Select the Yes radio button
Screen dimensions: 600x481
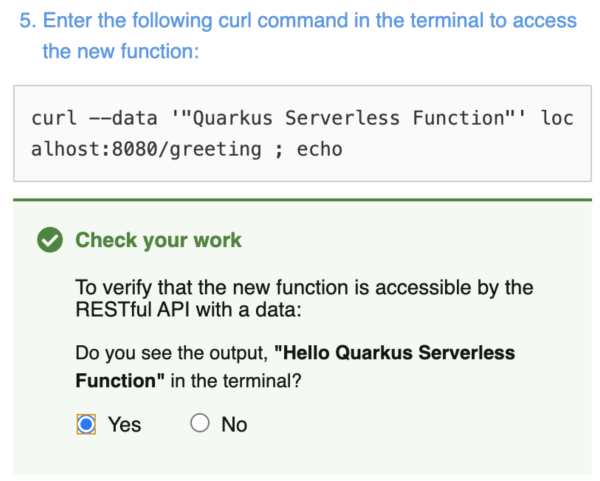[x=87, y=424]
